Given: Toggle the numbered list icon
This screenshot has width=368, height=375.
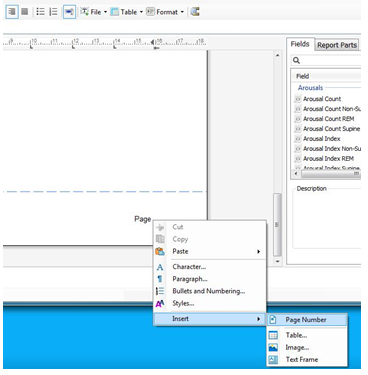Looking at the screenshot, I should pyautogui.click(x=53, y=12).
